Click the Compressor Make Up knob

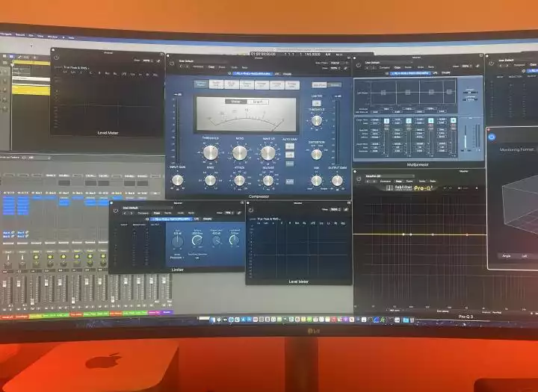268,153
